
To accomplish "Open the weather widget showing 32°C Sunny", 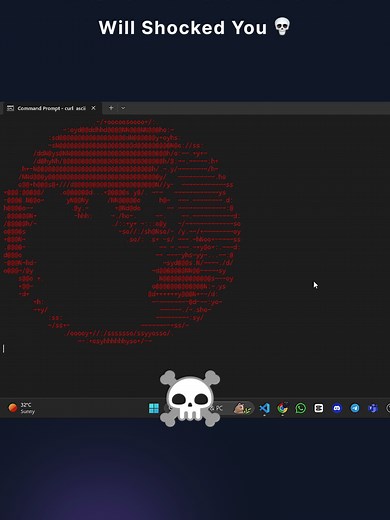I will [x=22, y=408].
